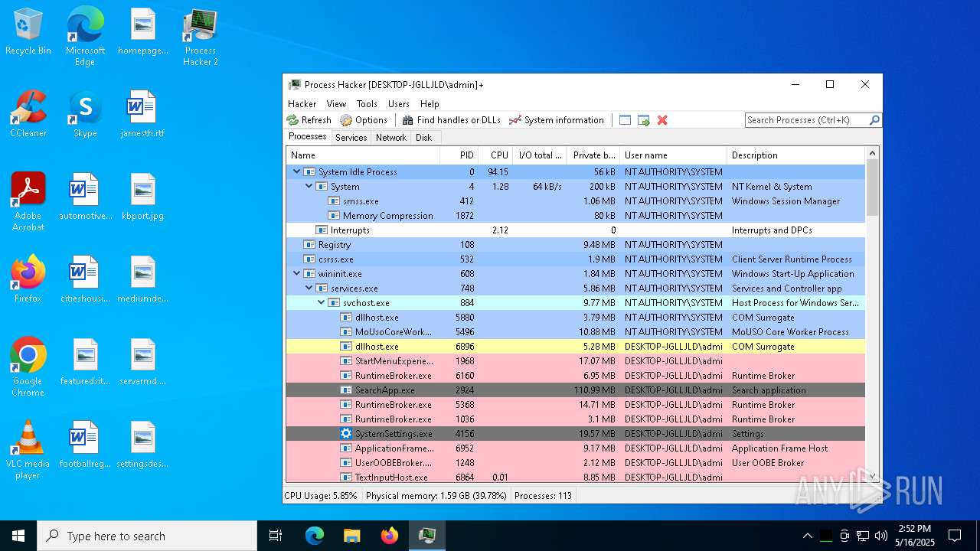This screenshot has height=551, width=980.
Task: Open CCleaner desktop shortcut
Action: 28,114
